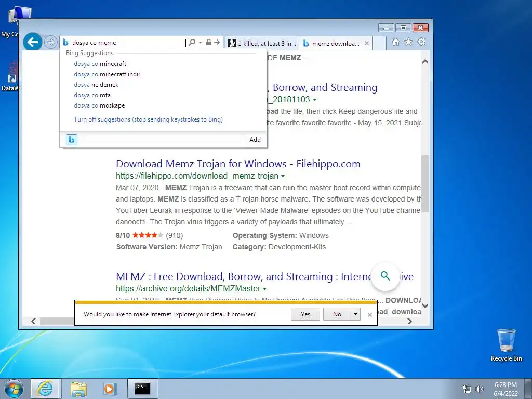Maximize the Internet Explorer window
This screenshot has width=532, height=399.
coord(403,28)
